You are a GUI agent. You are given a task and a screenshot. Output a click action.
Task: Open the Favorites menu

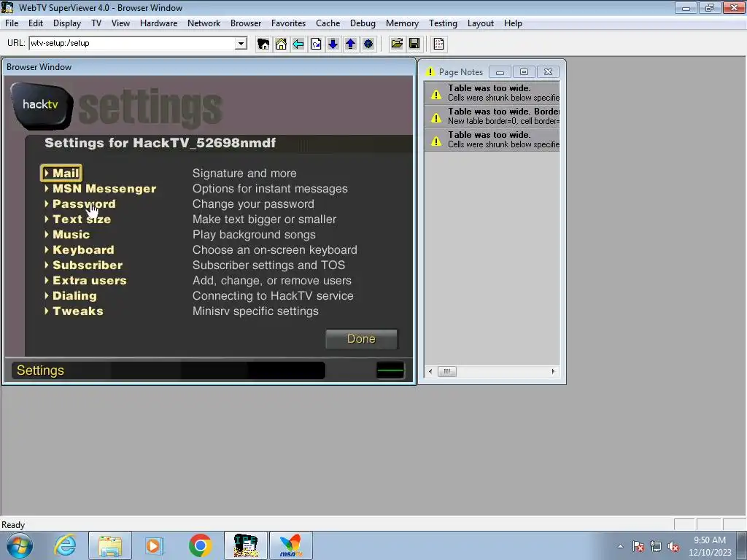coord(288,23)
